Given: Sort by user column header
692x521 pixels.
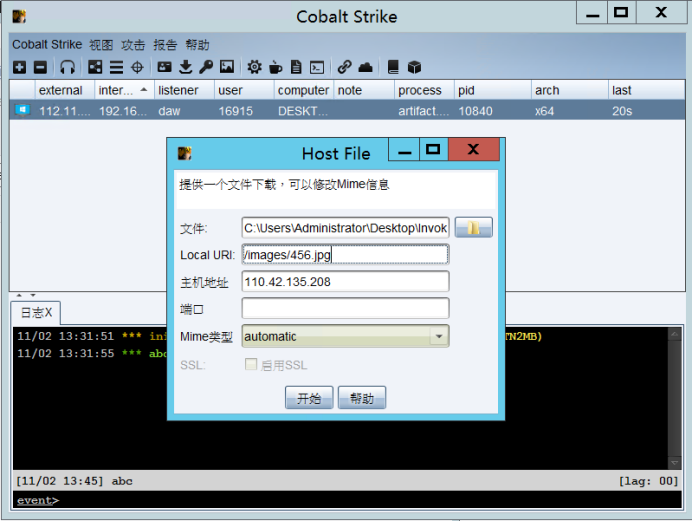Looking at the screenshot, I should [x=244, y=90].
